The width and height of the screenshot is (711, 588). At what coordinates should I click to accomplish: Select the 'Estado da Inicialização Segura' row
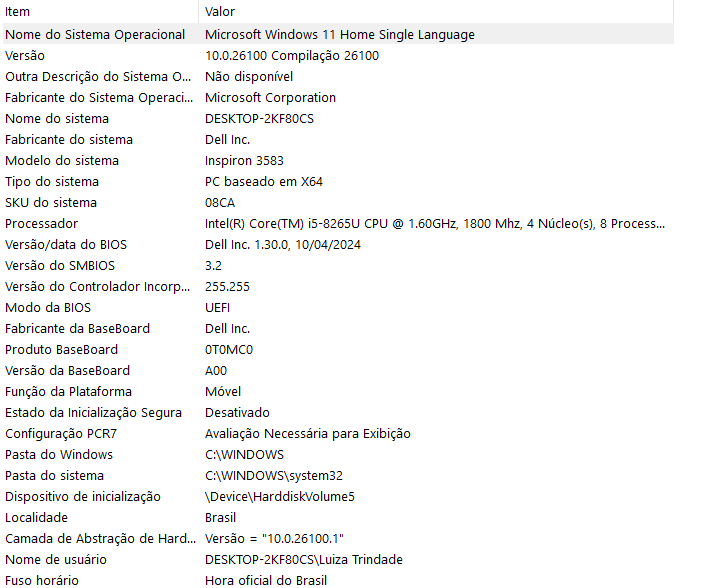[338, 413]
